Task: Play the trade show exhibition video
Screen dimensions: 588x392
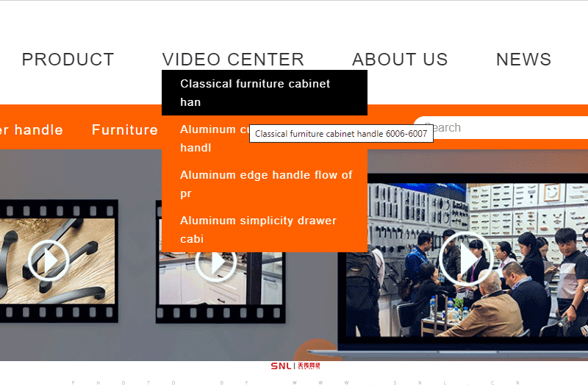Action: [465, 257]
